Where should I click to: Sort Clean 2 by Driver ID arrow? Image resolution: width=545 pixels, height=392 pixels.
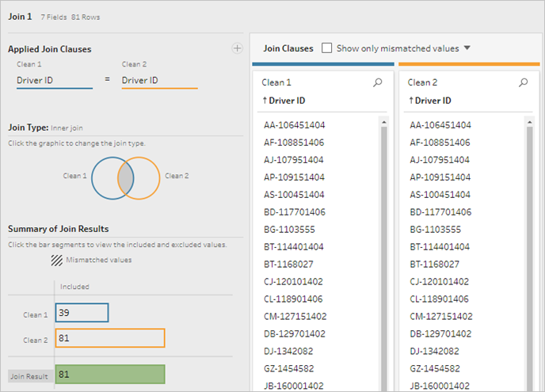[411, 101]
